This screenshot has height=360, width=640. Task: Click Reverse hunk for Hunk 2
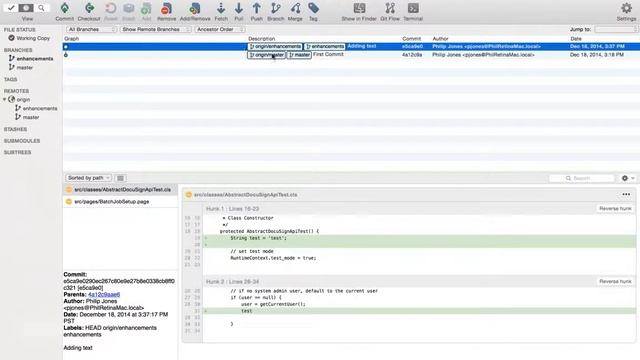[x=615, y=282]
